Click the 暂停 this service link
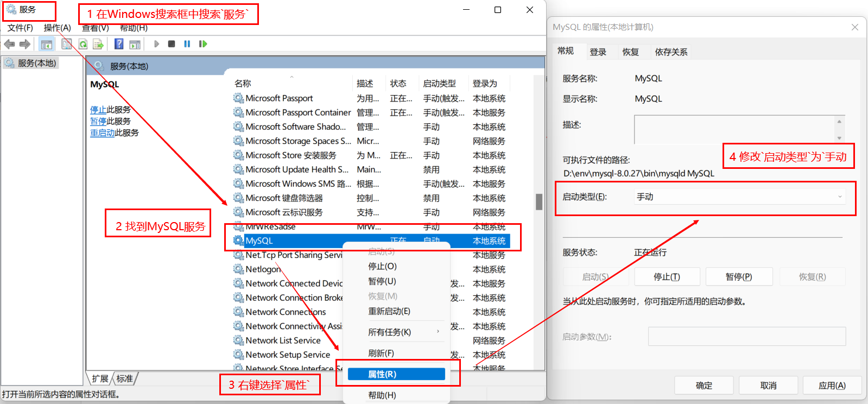This screenshot has height=404, width=868. [x=98, y=121]
